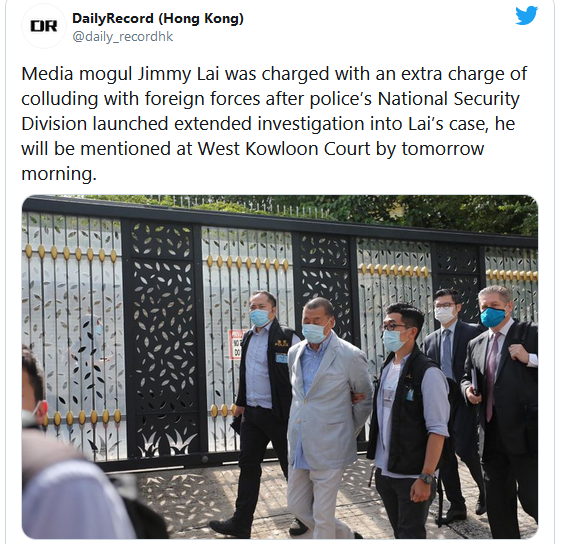Viewport: 573px width, 544px height.
Task: Open the embedded tweet photo
Action: [280, 367]
